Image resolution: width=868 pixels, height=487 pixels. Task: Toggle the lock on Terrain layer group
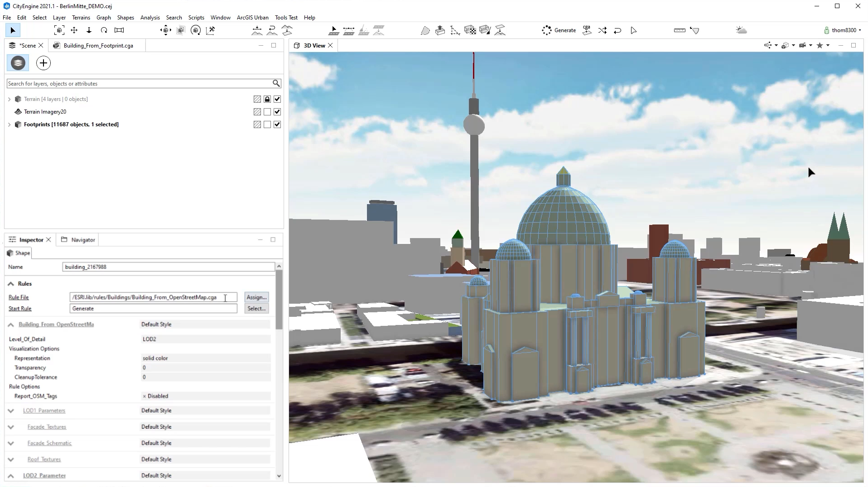tap(267, 99)
